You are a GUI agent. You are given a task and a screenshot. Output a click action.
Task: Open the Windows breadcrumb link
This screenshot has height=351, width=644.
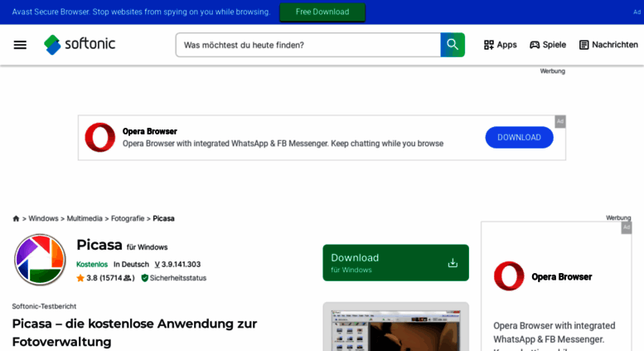[43, 218]
